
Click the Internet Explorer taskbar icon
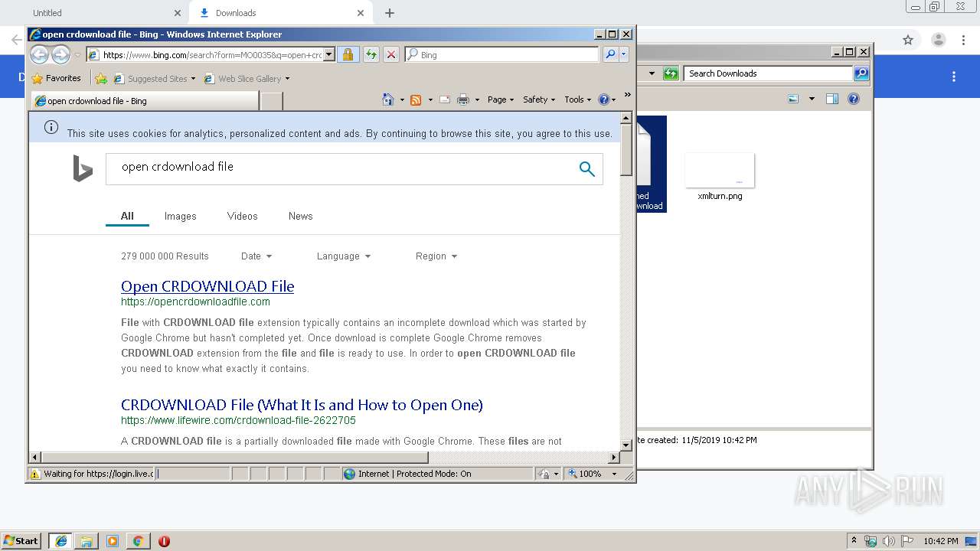pos(60,541)
